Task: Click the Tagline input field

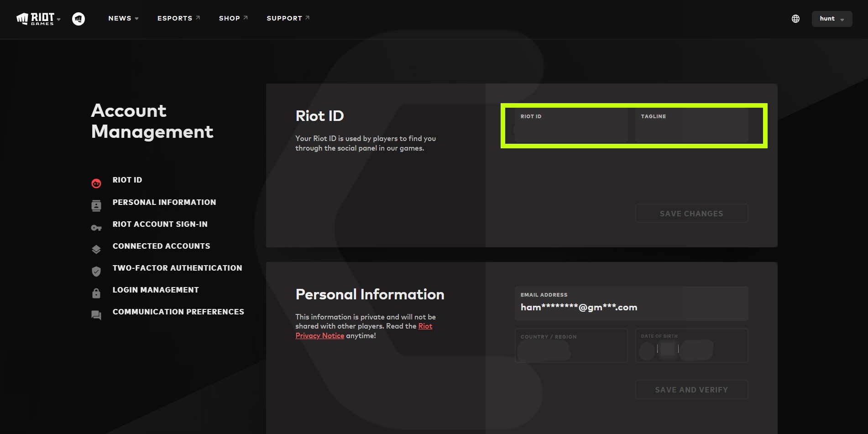Action: [691, 125]
